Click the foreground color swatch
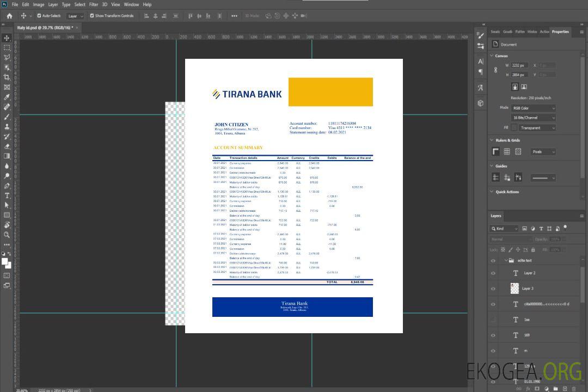This screenshot has width=588, height=392. (5, 261)
